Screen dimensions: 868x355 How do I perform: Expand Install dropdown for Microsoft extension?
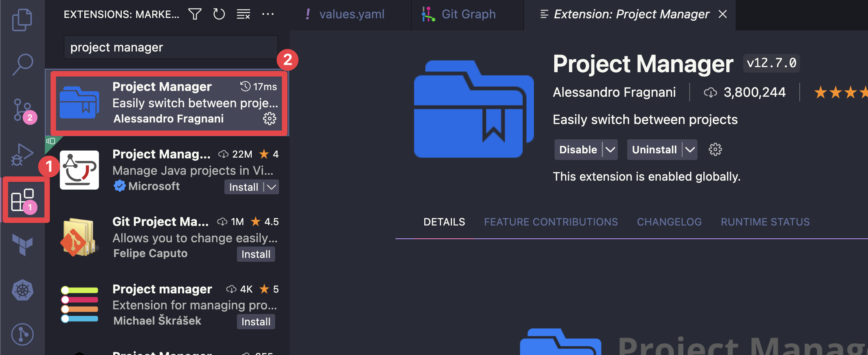click(272, 187)
